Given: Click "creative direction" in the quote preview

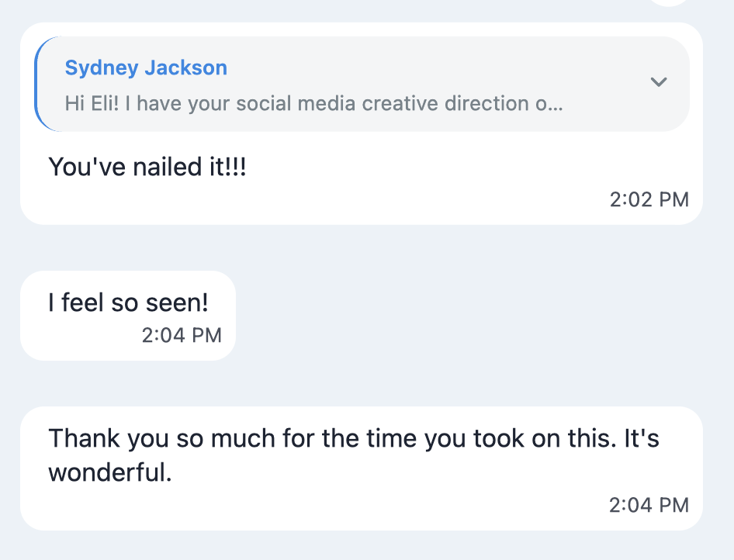Looking at the screenshot, I should click(x=445, y=103).
